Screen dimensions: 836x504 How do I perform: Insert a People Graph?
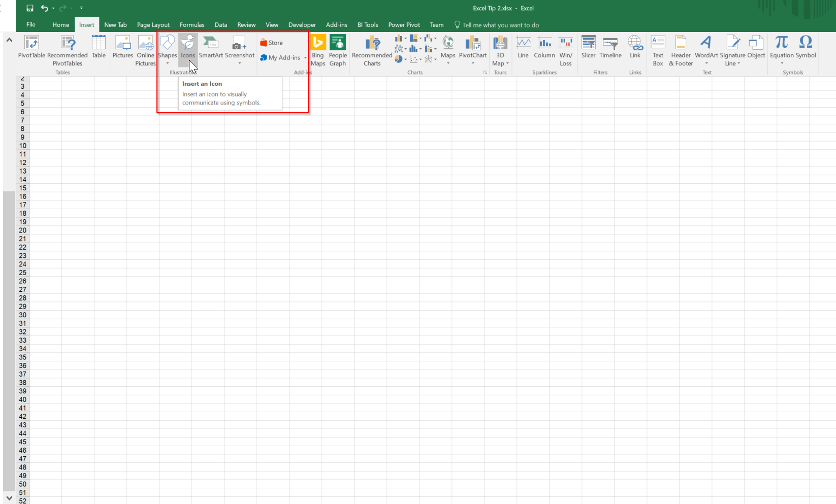[337, 49]
